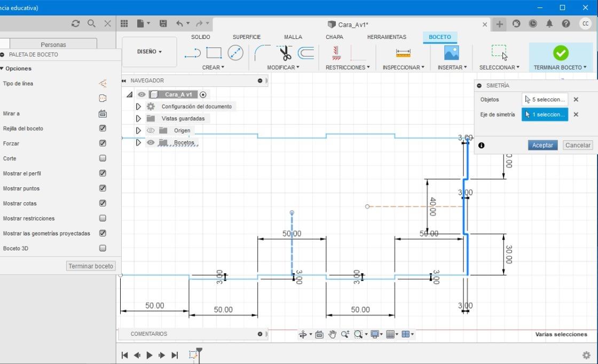The width and height of the screenshot is (598, 364).
Task: Toggle the Forzar checkbox
Action: [103, 143]
